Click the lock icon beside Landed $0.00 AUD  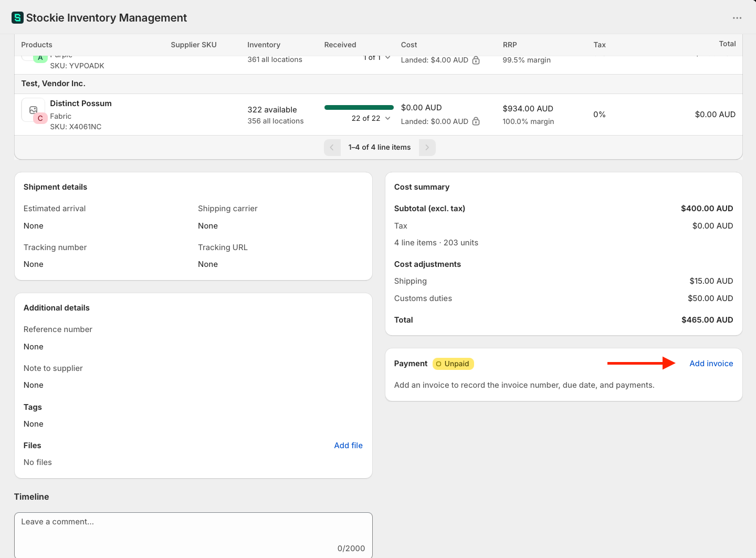pos(476,121)
